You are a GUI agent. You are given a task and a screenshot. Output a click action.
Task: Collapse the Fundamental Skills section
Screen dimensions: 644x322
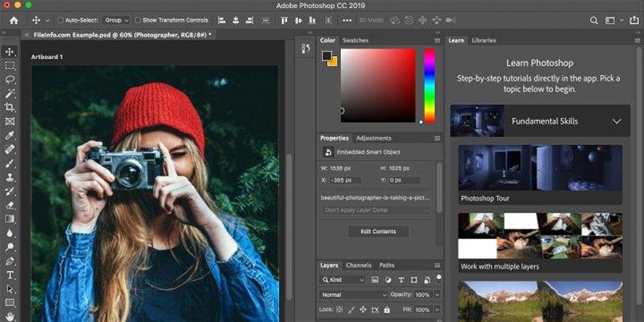(616, 121)
